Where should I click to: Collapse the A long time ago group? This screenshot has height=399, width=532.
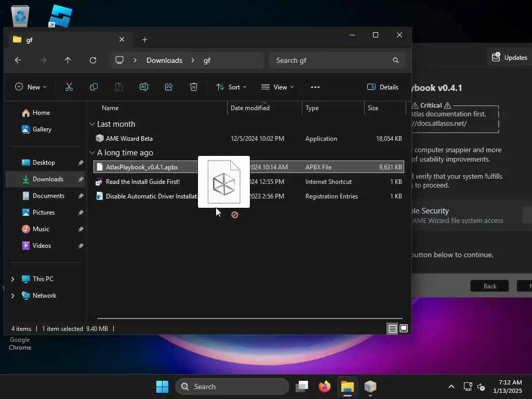[x=92, y=153]
